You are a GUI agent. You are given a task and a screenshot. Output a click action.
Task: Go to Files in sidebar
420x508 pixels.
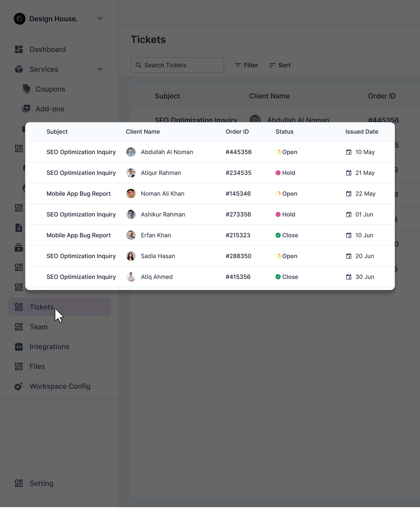[x=37, y=367]
